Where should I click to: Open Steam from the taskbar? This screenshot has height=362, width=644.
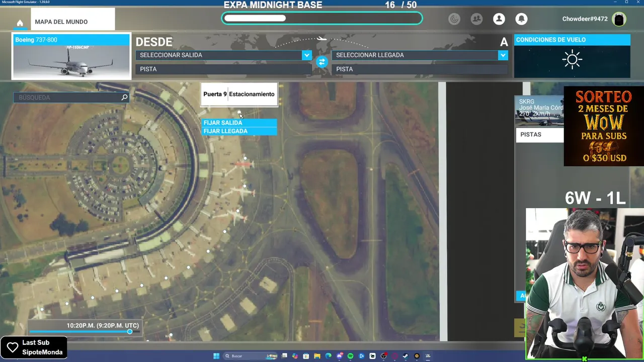(406, 356)
